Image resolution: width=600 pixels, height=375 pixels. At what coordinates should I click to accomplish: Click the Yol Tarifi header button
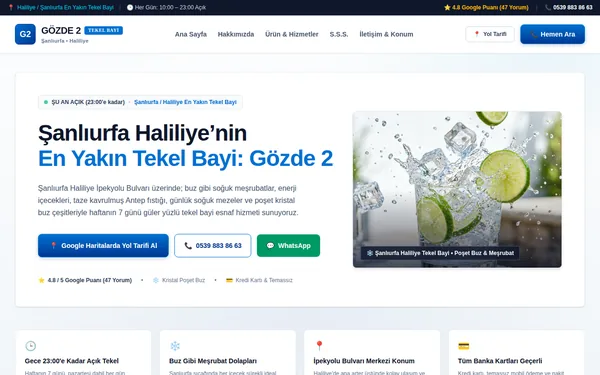pos(490,34)
